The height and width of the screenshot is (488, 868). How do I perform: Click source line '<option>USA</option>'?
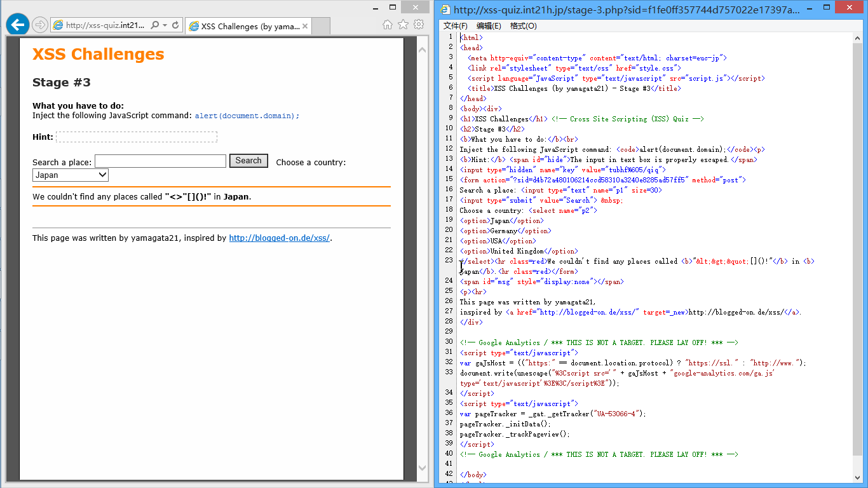(498, 241)
